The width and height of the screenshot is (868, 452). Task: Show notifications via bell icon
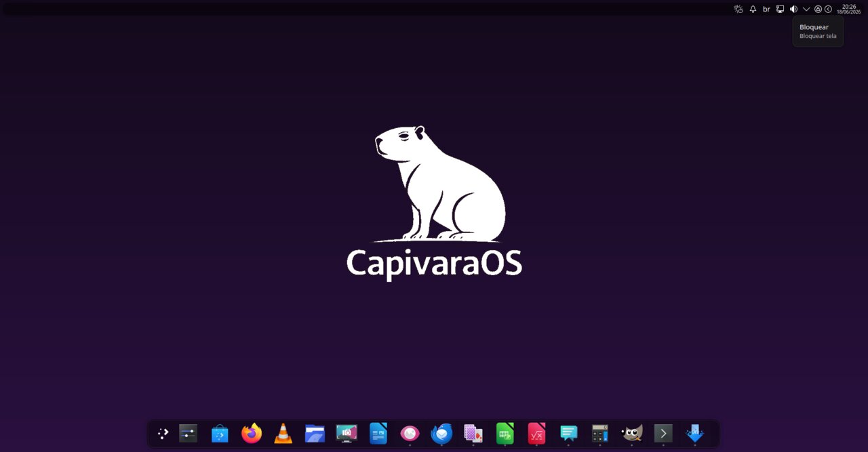(753, 9)
